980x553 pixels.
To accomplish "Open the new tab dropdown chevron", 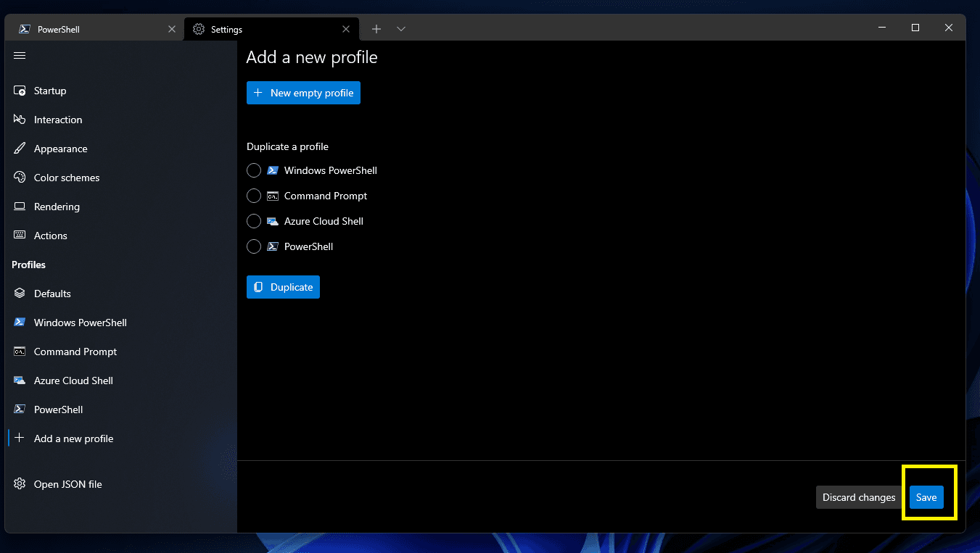I will [x=401, y=29].
